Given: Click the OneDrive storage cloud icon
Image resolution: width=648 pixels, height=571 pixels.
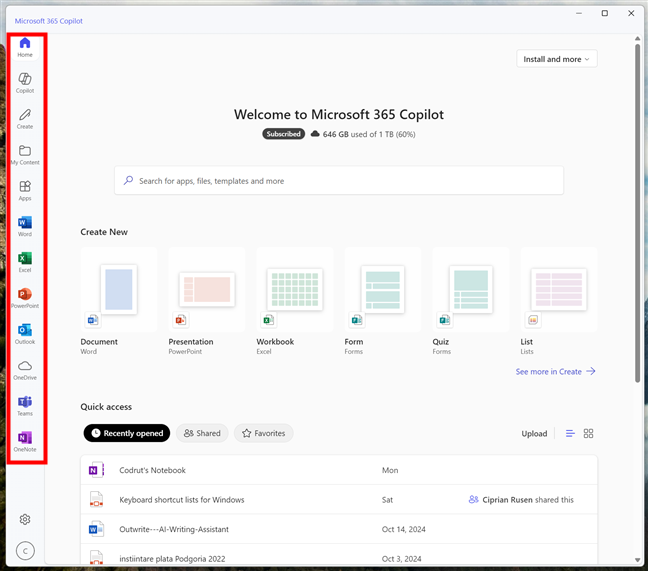Looking at the screenshot, I should [315, 134].
